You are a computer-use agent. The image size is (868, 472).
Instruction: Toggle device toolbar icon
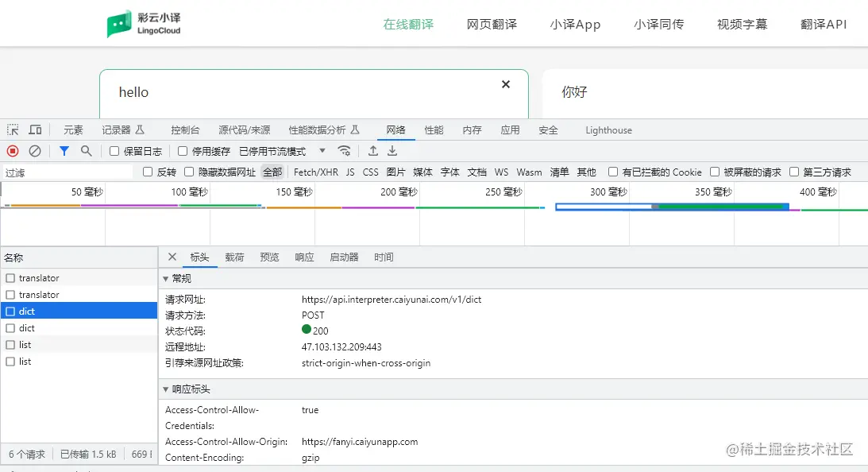click(36, 130)
